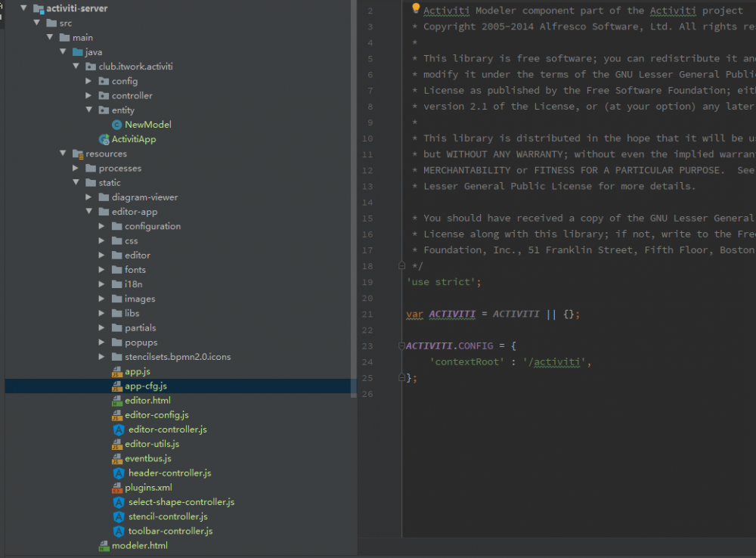Click the AngularJS icon beside editor-controller.js

[119, 429]
